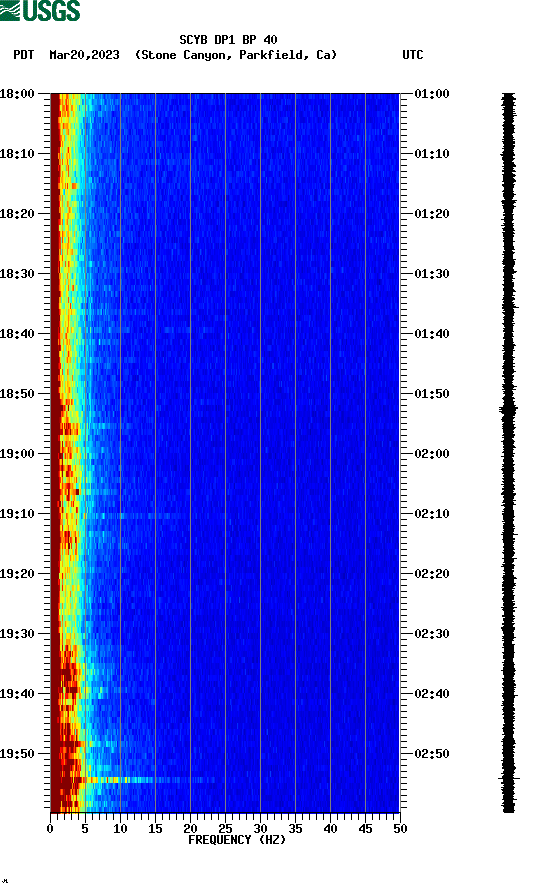
Task: Click the black seismogram waveform trace
Action: (x=509, y=453)
